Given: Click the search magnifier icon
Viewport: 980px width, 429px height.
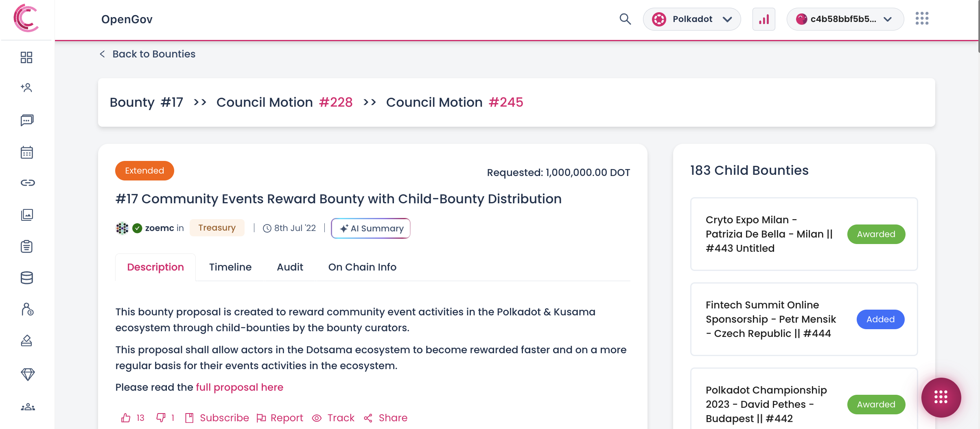Looking at the screenshot, I should pyautogui.click(x=625, y=19).
